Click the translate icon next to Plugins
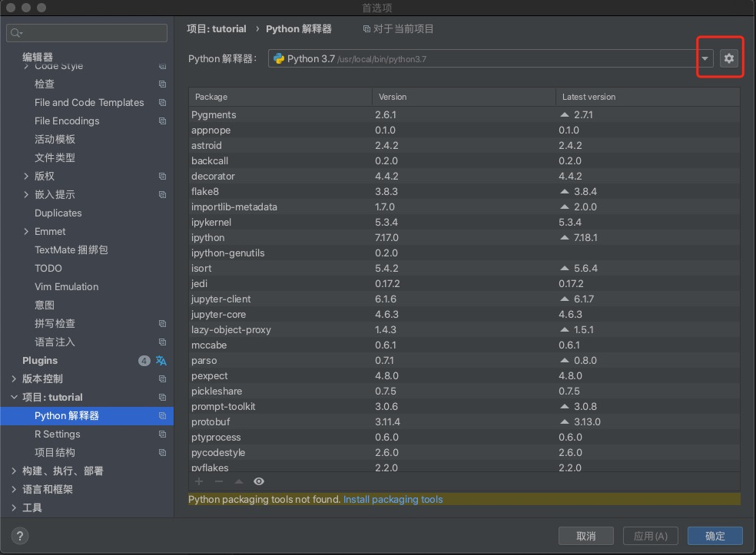This screenshot has height=555, width=756. [161, 360]
